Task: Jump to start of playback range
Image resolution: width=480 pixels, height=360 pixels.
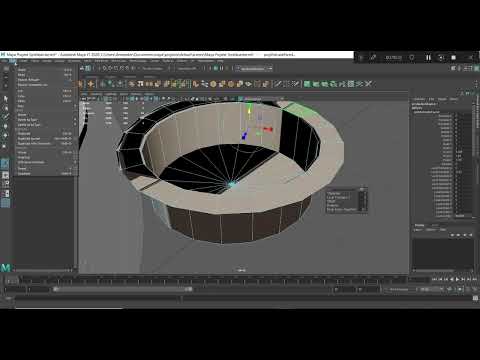Action: pyautogui.click(x=434, y=279)
